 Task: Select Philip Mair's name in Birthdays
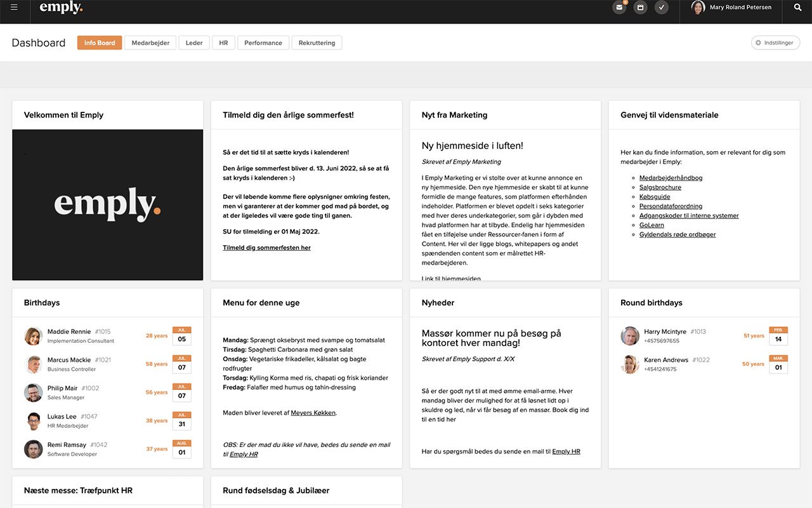click(x=62, y=388)
